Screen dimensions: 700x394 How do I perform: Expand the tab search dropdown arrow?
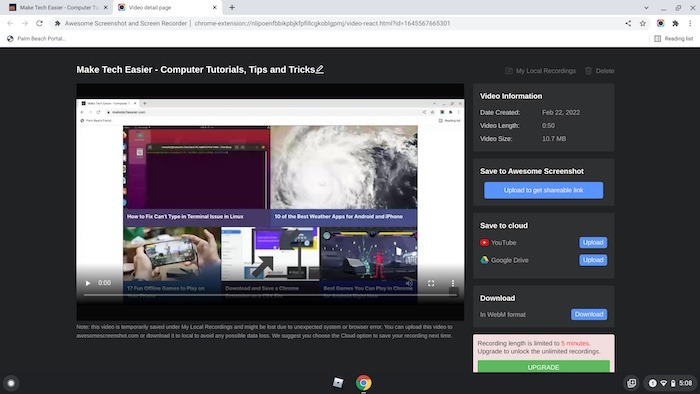click(646, 8)
